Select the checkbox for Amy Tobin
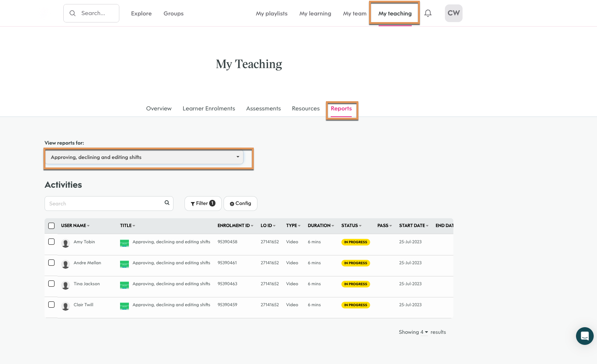Screen dimensions: 597x364 52,242
